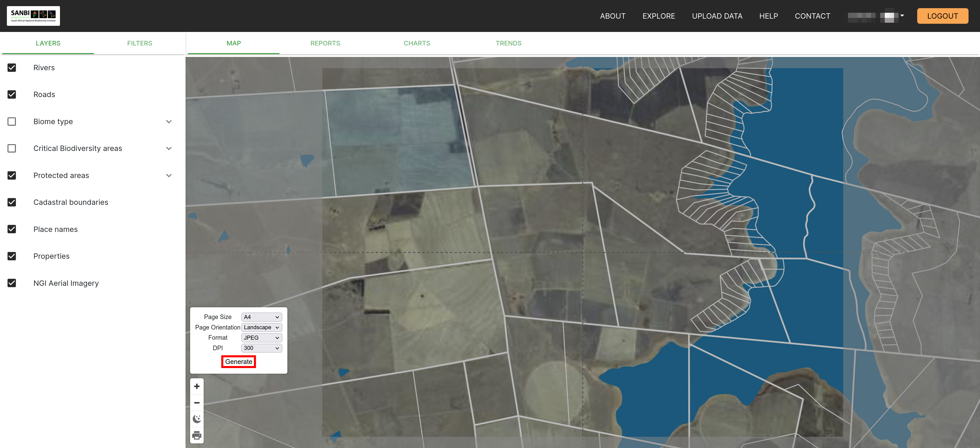Uncheck NGI Aerial Imagery checkbox
Viewport: 980px width, 448px height.
12,283
